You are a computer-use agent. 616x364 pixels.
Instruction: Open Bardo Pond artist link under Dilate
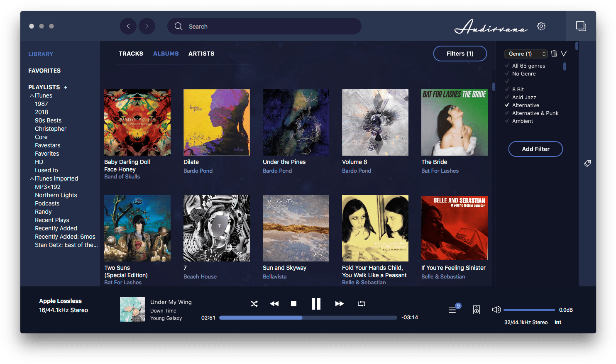point(198,171)
